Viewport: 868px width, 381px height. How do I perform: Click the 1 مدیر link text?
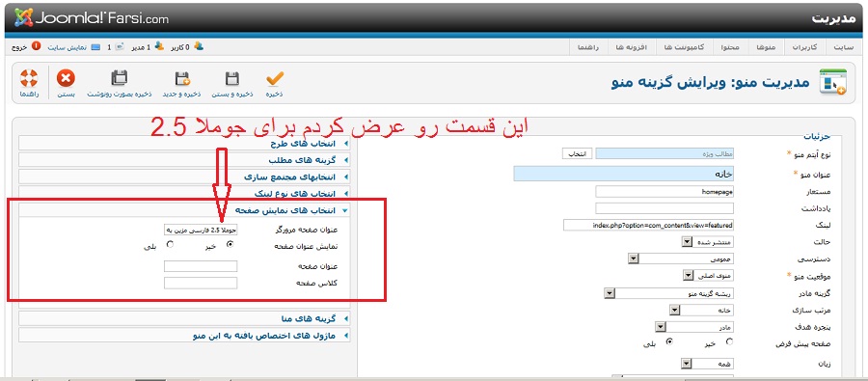(x=141, y=47)
